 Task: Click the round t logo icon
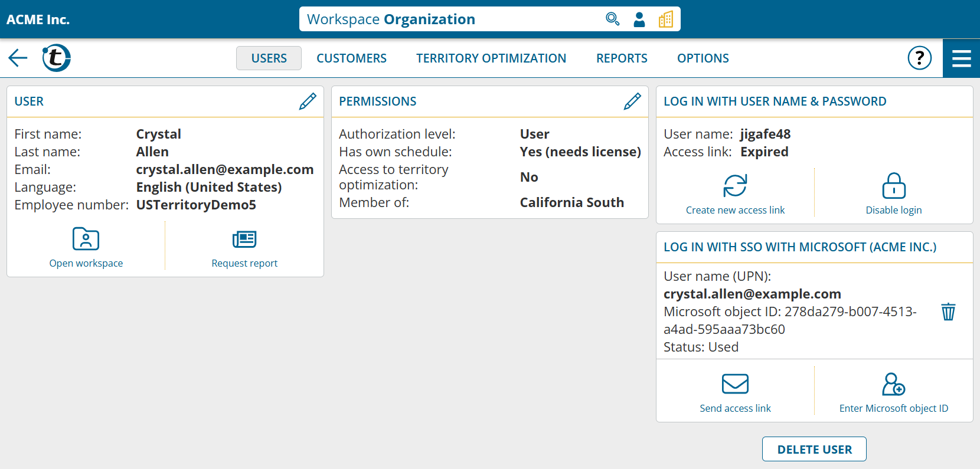(56, 58)
